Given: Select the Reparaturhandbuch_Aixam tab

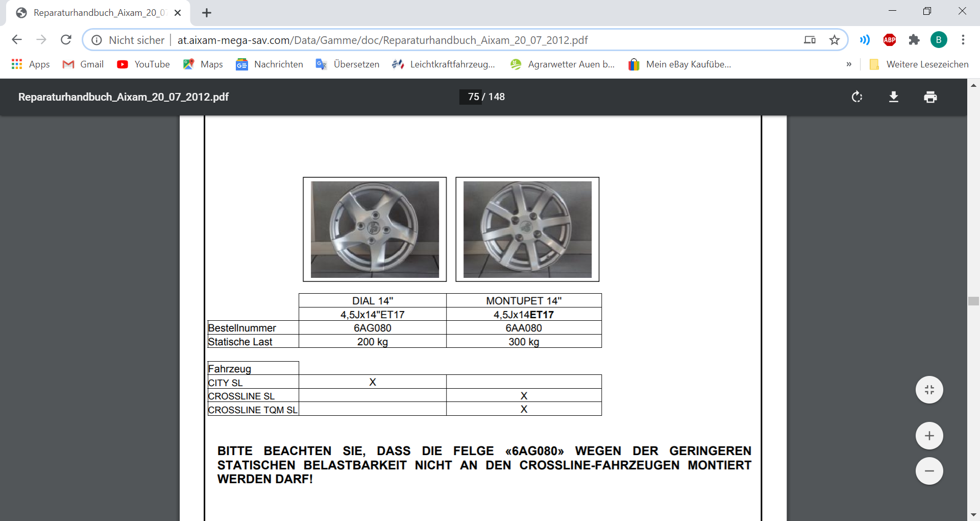Looking at the screenshot, I should pos(98,13).
